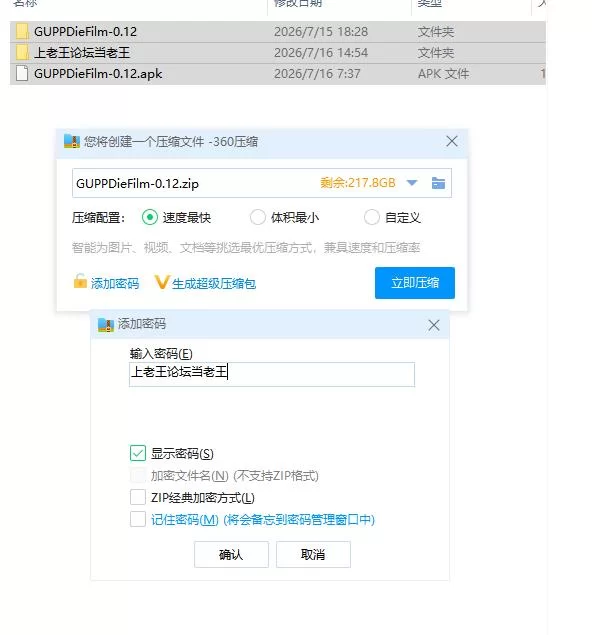Viewport: 592px width, 635px height.
Task: Click the golden V super compression icon
Action: point(162,282)
